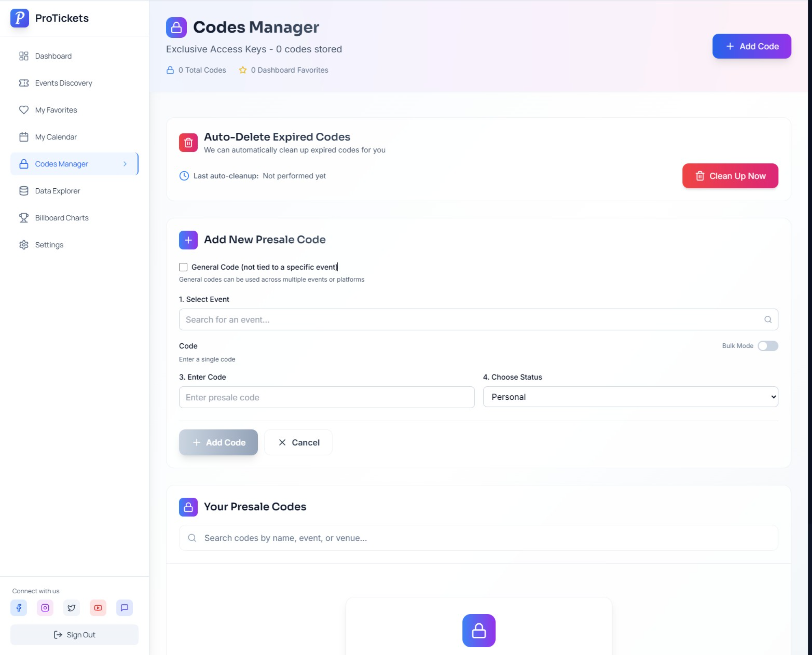Click the 'Enter a single code' hint text
This screenshot has width=812, height=655.
coord(207,360)
